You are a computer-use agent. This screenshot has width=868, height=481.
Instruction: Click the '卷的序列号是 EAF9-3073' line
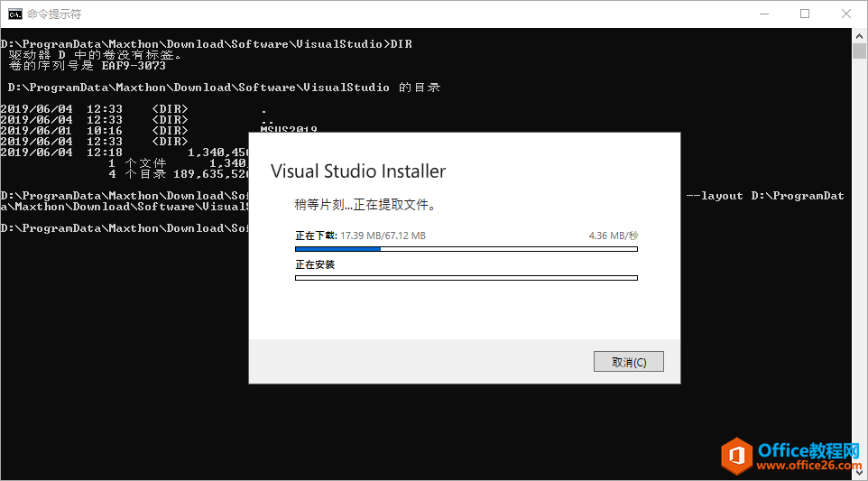87,65
